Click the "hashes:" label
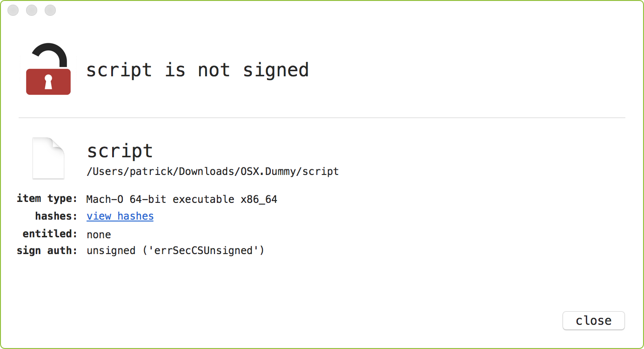 56,216
